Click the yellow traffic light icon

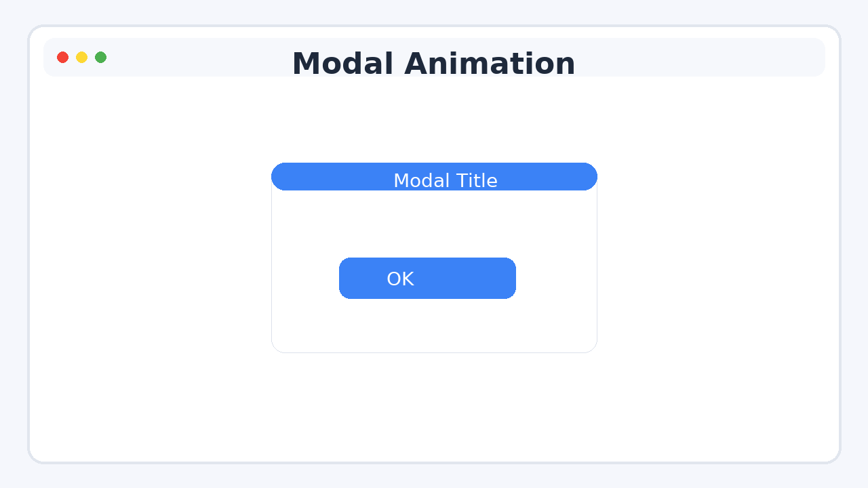(81, 58)
